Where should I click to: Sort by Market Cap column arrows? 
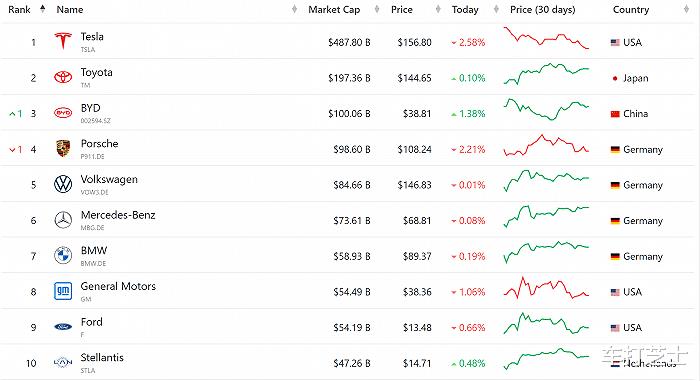(377, 9)
